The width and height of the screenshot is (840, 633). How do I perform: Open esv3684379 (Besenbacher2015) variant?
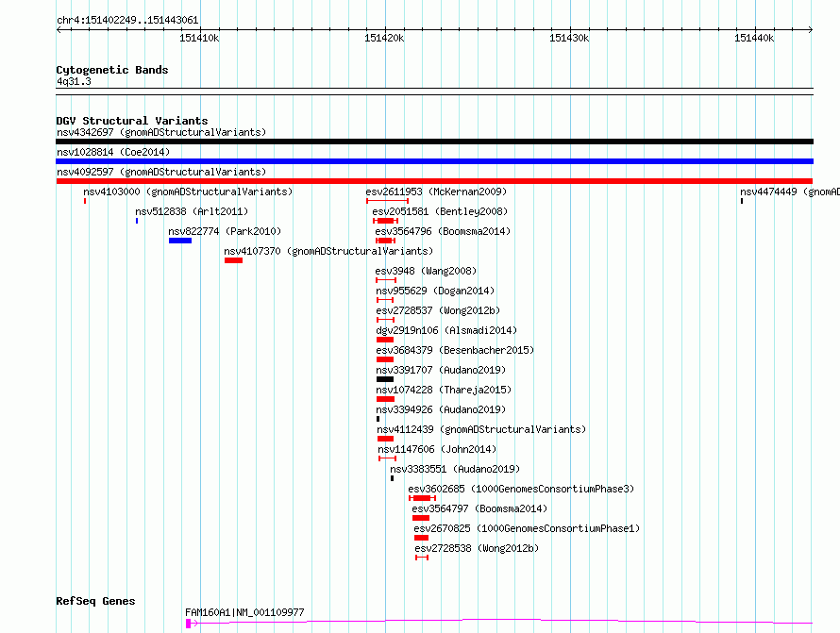(x=455, y=350)
